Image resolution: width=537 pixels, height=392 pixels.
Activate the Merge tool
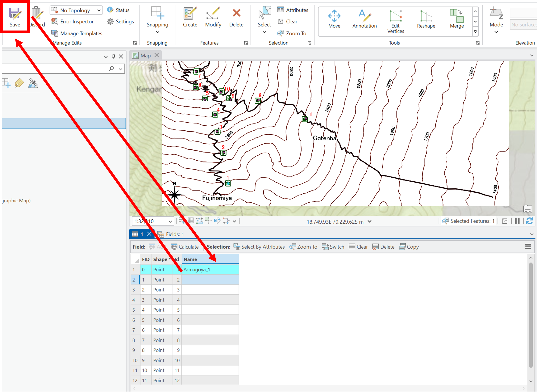pos(457,19)
